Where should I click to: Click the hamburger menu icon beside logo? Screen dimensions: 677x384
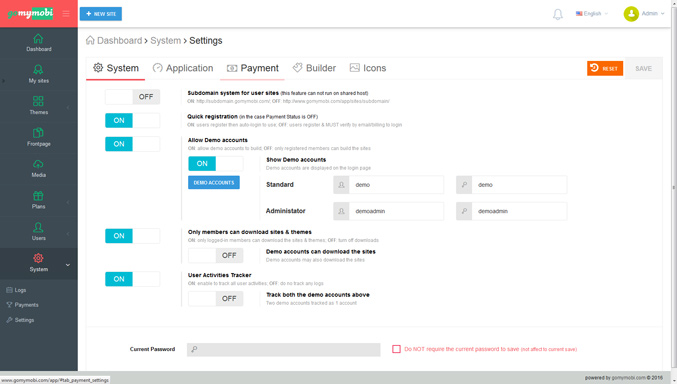[x=66, y=13]
